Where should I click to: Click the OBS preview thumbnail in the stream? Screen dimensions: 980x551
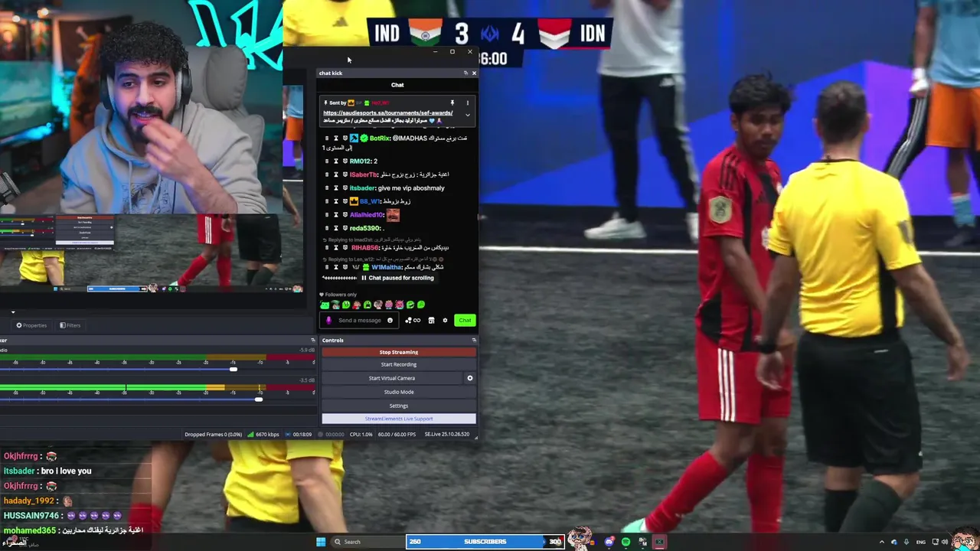[x=151, y=253]
